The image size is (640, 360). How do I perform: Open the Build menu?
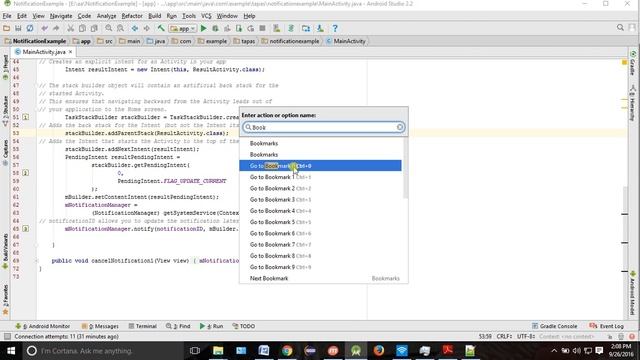(x=154, y=16)
